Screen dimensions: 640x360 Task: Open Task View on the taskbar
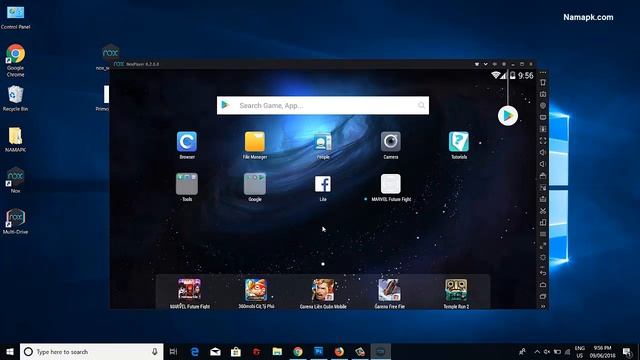(173, 351)
